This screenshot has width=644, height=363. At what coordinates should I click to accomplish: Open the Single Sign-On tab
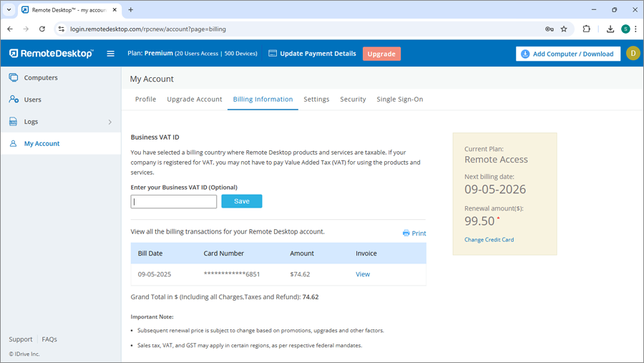point(399,100)
